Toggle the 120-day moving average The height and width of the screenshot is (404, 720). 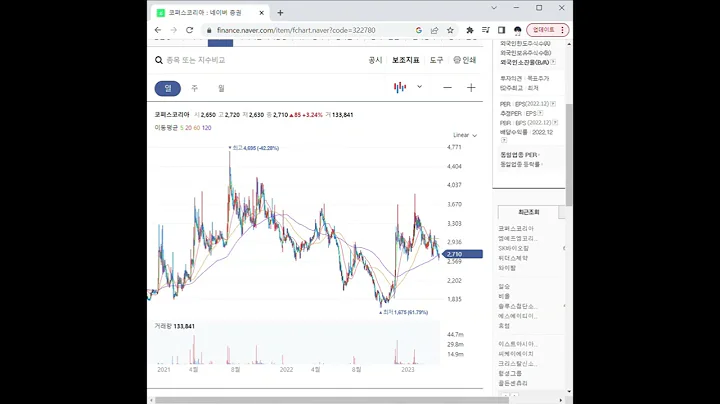(207, 128)
